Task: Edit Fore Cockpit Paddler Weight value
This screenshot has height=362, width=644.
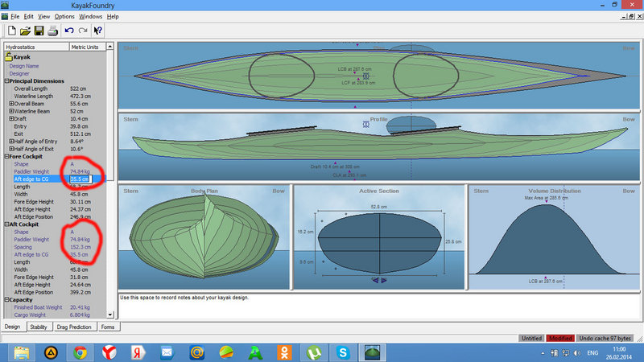Action: click(x=80, y=171)
